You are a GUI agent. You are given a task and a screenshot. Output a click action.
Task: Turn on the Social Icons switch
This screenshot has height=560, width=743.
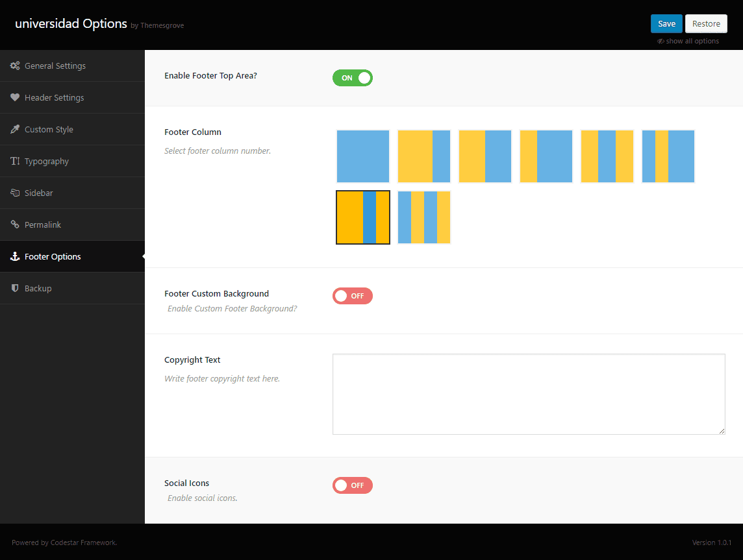click(x=352, y=485)
